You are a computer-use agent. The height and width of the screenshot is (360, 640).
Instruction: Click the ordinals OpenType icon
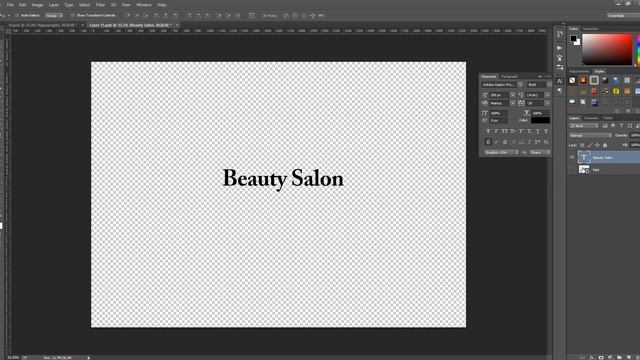(538, 142)
